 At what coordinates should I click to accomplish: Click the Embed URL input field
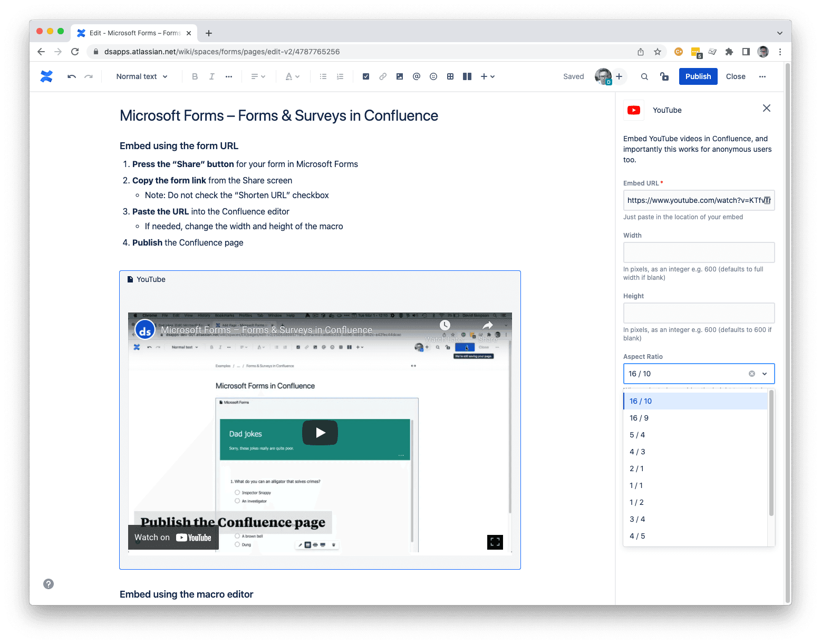point(699,200)
